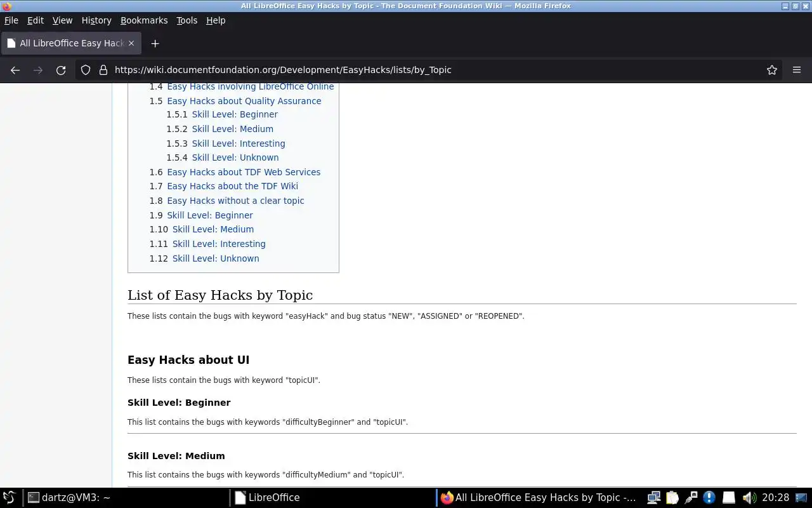Viewport: 812px width, 508px height.
Task: Follow Easy Hacks involving LibreOffice Online link
Action: [x=251, y=86]
